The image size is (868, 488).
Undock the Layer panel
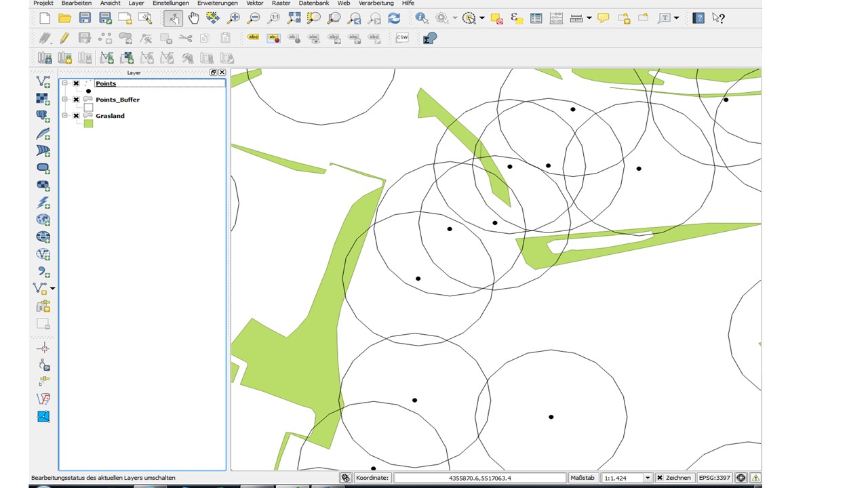coord(214,73)
